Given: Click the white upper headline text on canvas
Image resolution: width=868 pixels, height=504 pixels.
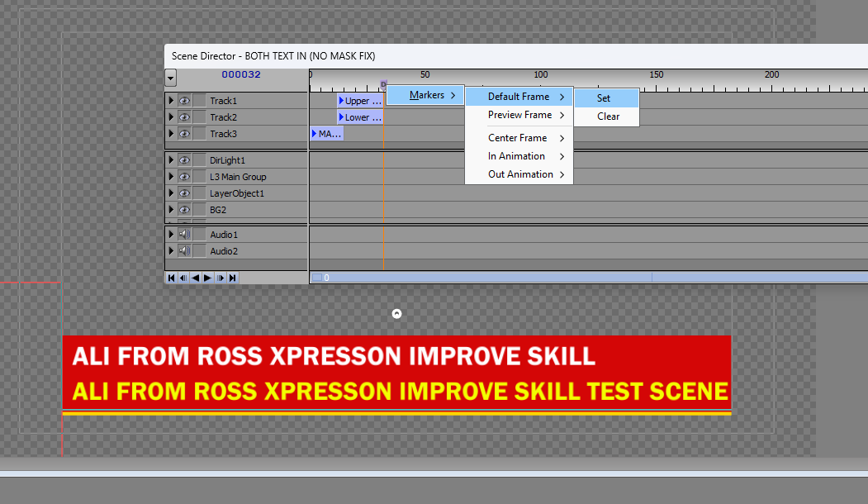Looking at the screenshot, I should (x=334, y=356).
